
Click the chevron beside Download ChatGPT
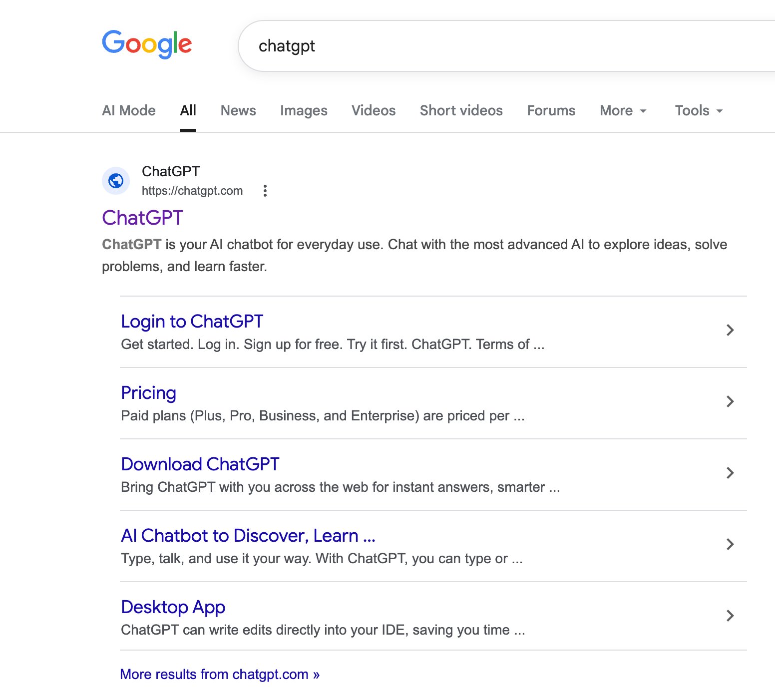(731, 473)
